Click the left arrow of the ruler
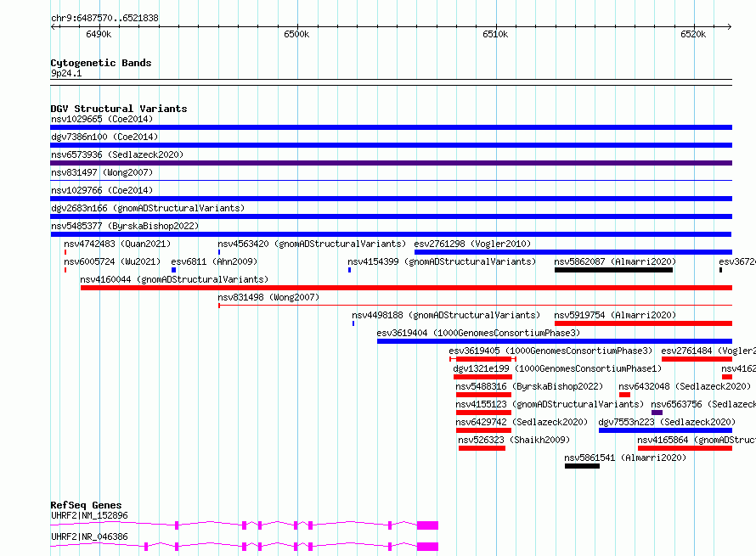Image resolution: width=756 pixels, height=556 pixels. 53,26
